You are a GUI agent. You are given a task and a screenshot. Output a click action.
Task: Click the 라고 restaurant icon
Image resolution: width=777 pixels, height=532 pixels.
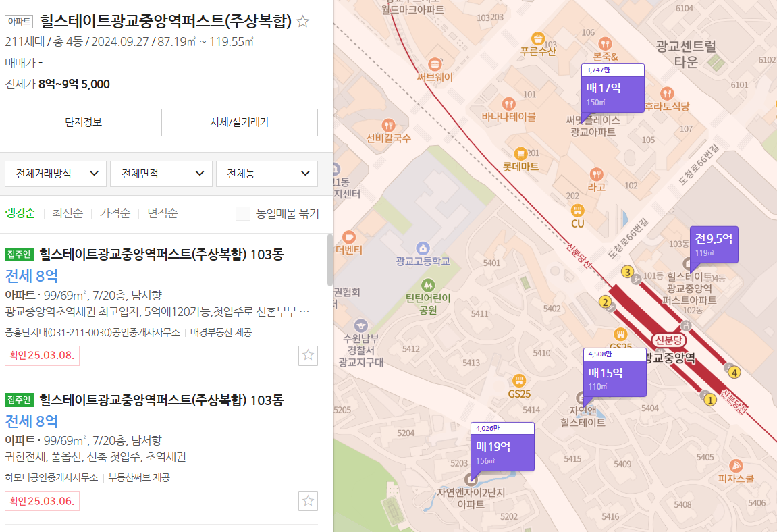pos(596,175)
